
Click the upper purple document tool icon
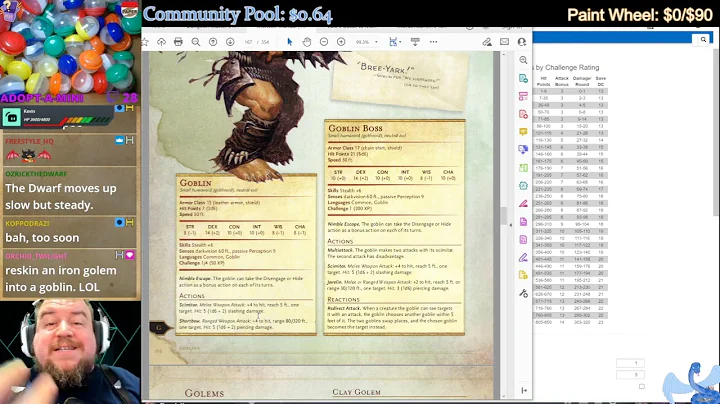tap(523, 222)
